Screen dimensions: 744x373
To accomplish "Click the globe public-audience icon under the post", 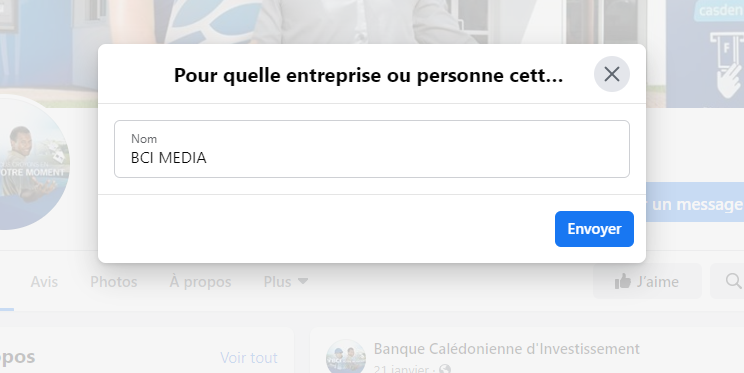I will pos(445,369).
